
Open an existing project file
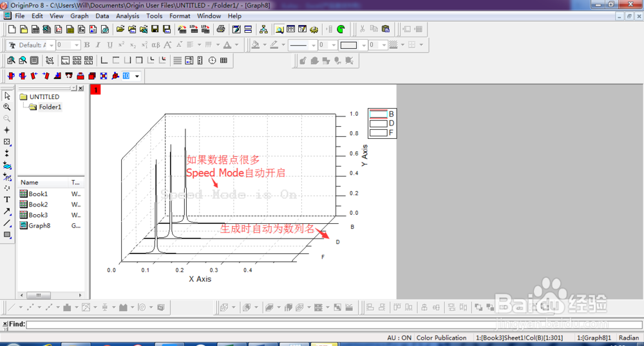(120, 29)
